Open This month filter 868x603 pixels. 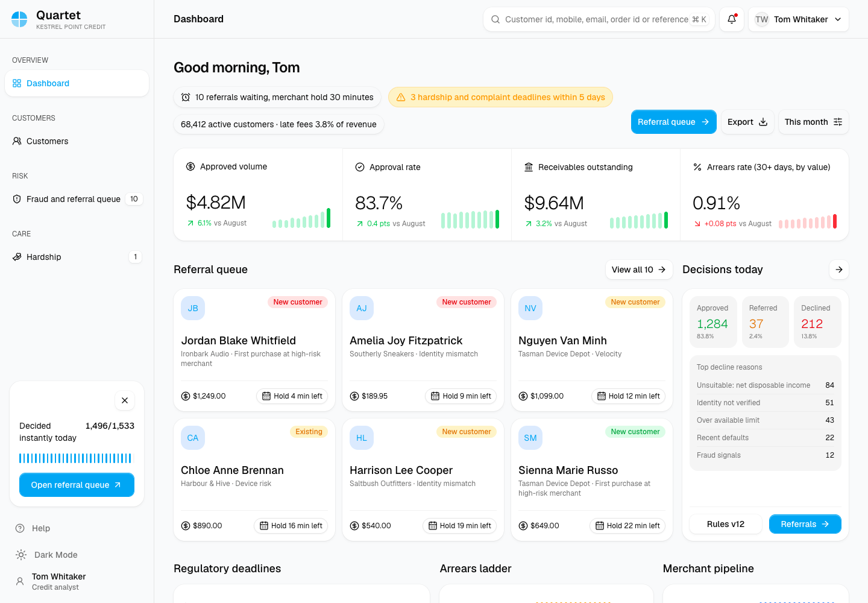click(x=813, y=122)
